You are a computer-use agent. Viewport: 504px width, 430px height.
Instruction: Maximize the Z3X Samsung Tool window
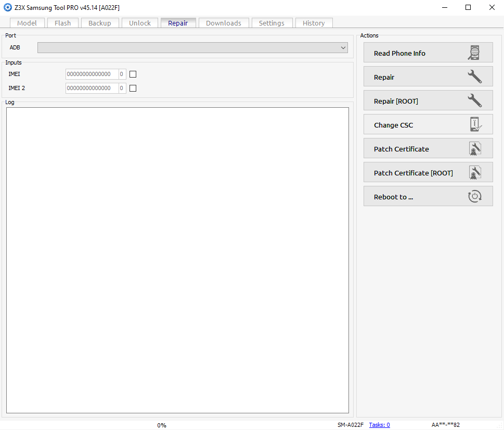[468, 7]
